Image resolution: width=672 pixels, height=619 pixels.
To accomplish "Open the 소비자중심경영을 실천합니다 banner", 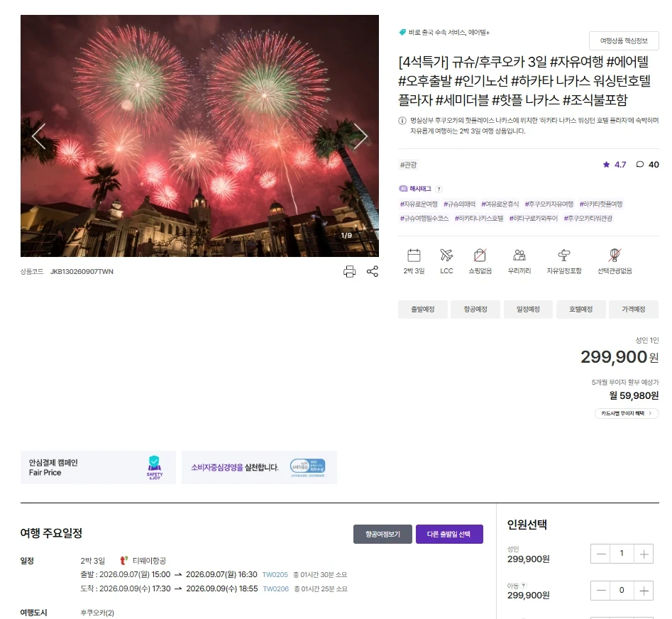I will 259,467.
